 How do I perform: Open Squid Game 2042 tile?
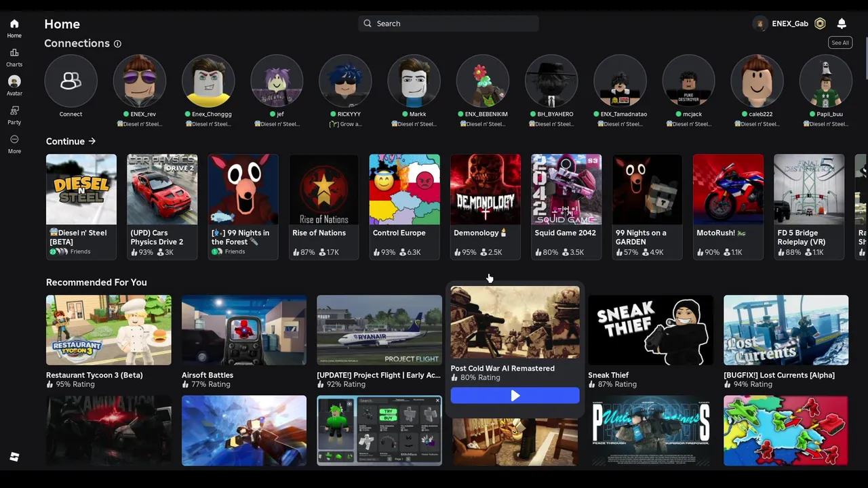(566, 207)
